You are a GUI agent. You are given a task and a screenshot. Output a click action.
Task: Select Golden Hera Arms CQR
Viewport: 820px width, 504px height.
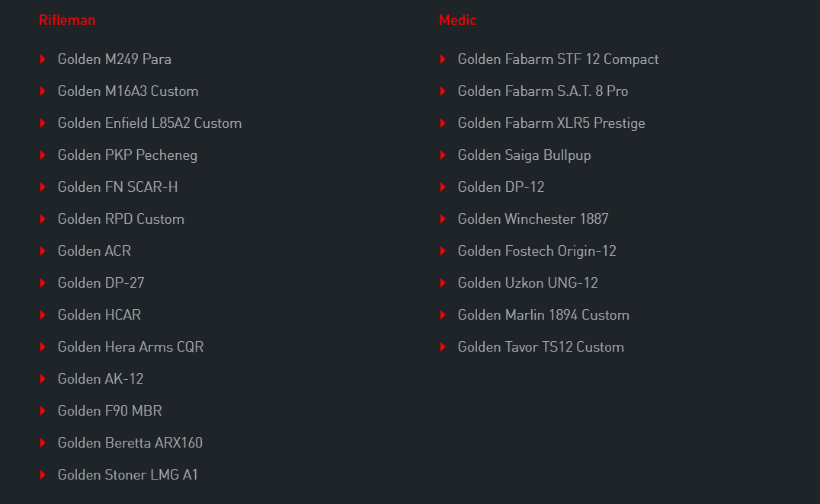[x=131, y=347]
